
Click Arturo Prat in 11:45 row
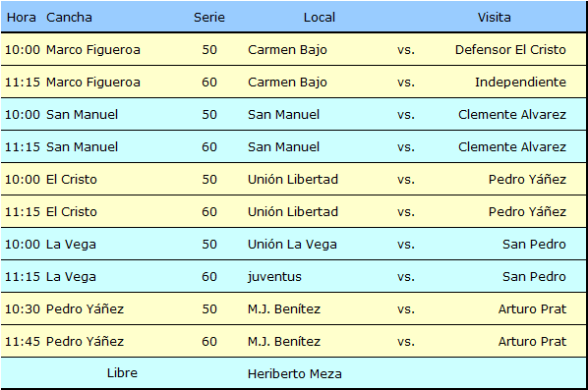[x=532, y=341]
